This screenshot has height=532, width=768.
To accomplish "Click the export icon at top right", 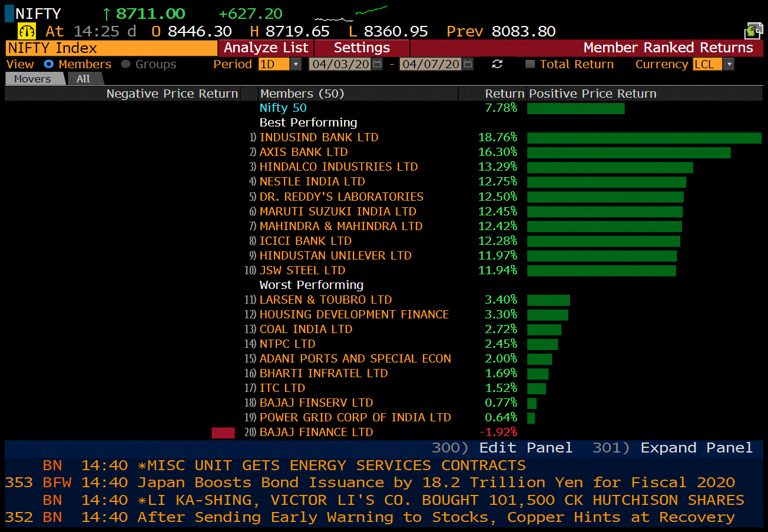I will [x=753, y=31].
